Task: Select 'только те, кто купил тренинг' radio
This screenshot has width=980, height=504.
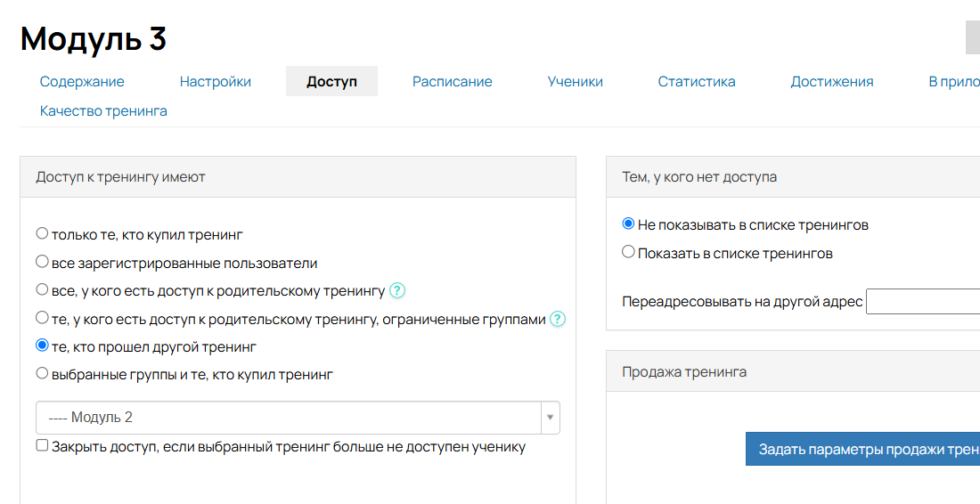Action: [42, 233]
